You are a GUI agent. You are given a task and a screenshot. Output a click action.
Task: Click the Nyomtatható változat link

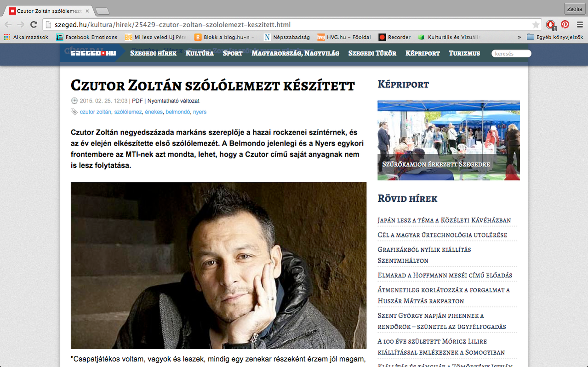pos(173,101)
